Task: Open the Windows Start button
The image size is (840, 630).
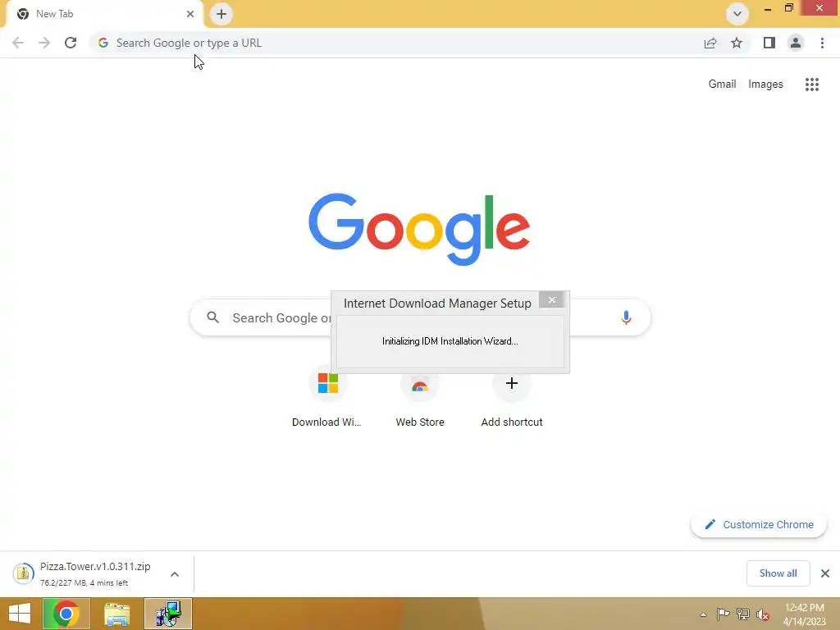Action: [20, 614]
